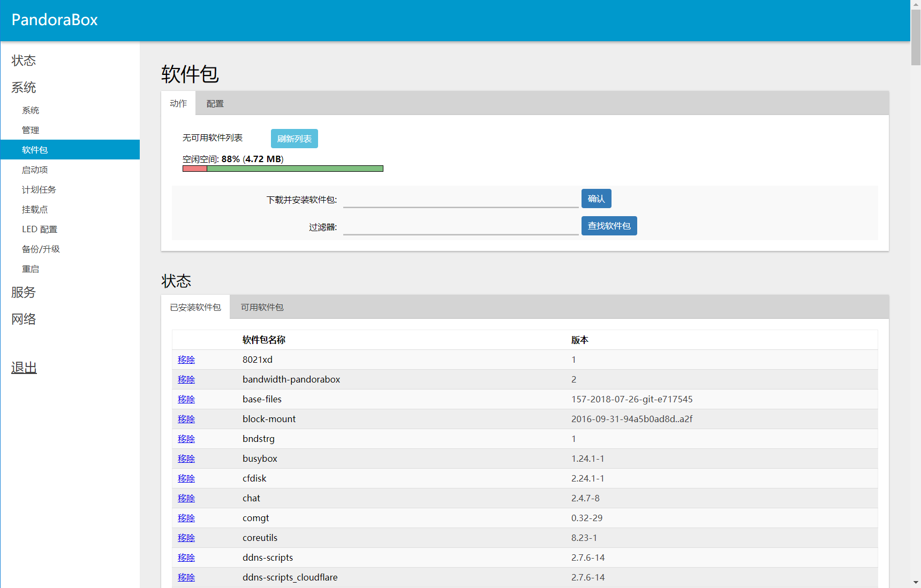Image resolution: width=921 pixels, height=588 pixels.
Task: Click the free space usage bar
Action: [x=283, y=169]
